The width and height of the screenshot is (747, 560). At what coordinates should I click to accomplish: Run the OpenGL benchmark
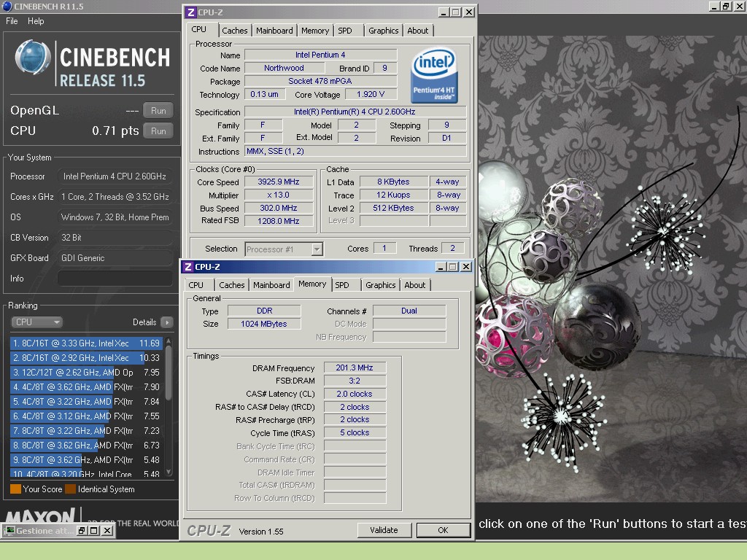(x=158, y=111)
